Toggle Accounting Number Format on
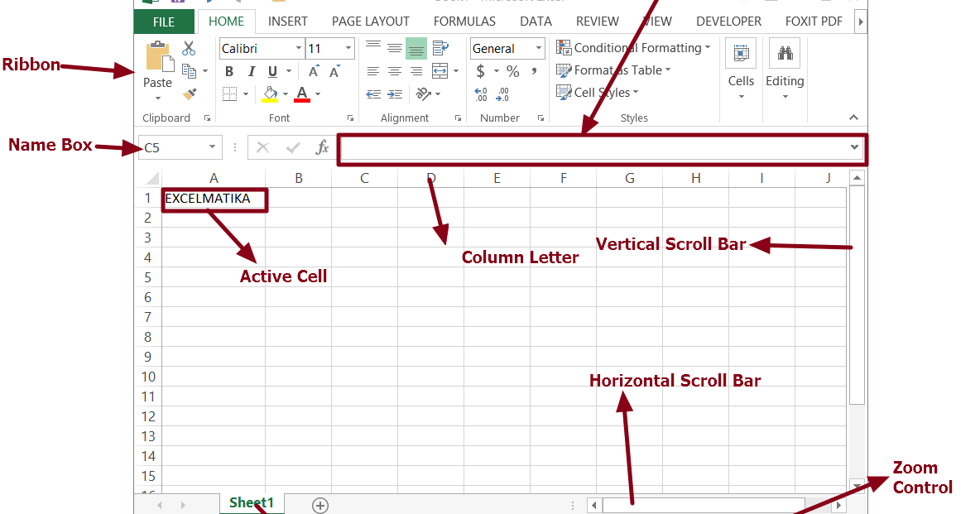 [x=480, y=70]
